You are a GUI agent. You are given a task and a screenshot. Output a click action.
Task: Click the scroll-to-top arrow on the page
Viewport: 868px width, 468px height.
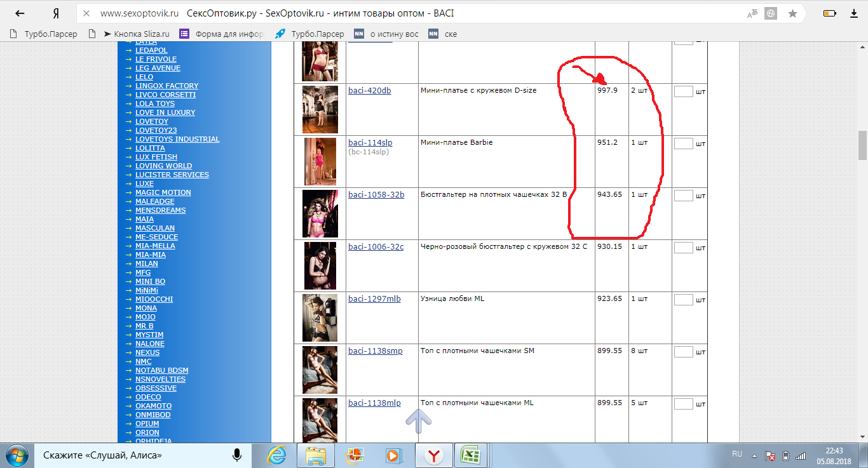point(419,420)
